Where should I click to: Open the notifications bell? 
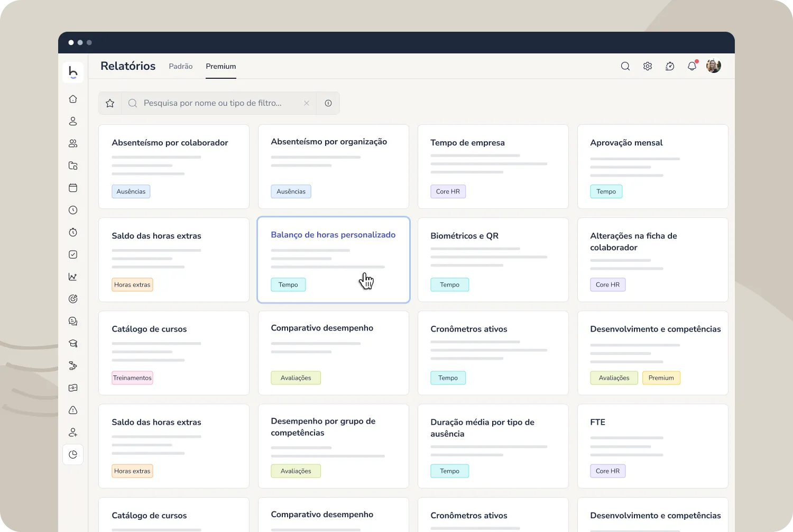[x=692, y=66]
